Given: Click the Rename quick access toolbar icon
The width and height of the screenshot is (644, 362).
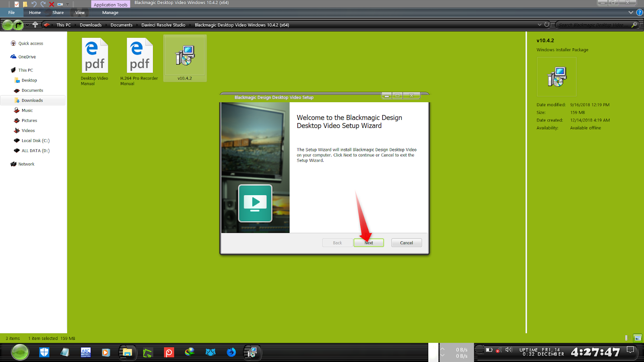Looking at the screenshot, I should tap(60, 4).
